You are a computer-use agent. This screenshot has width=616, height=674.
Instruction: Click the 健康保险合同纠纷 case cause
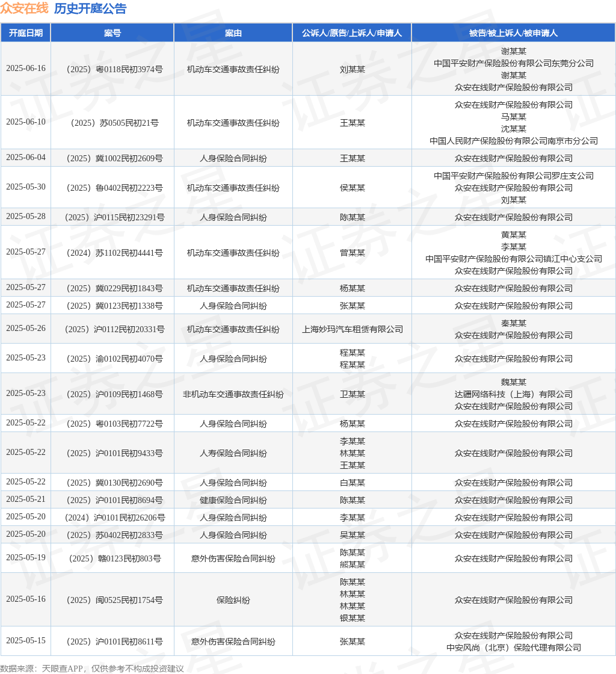point(233,500)
